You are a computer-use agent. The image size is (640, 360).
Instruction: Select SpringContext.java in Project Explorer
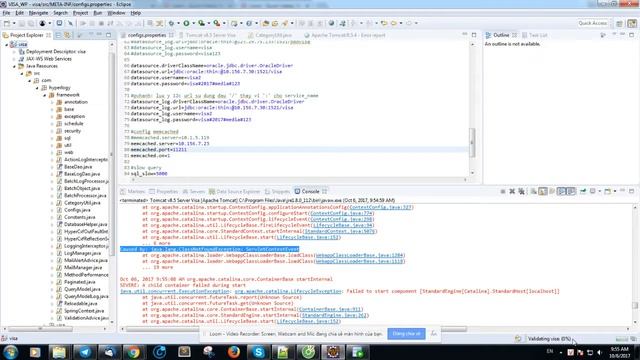point(80,311)
